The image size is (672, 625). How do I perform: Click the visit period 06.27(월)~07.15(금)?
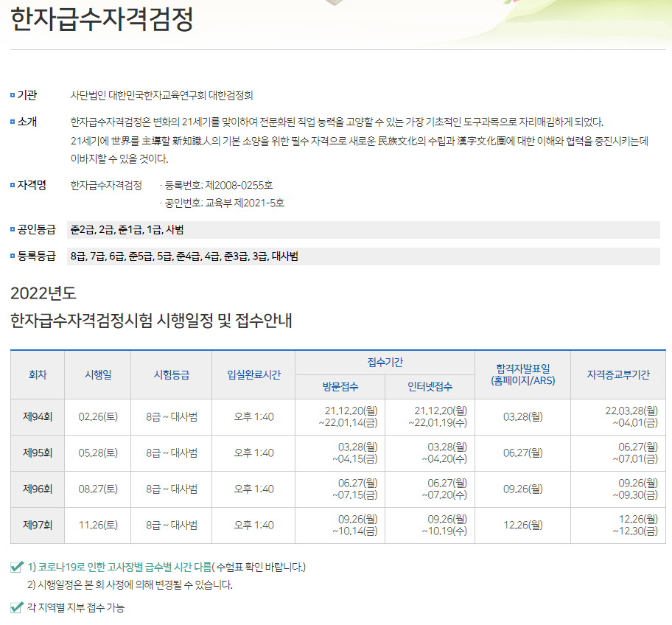[x=355, y=489]
